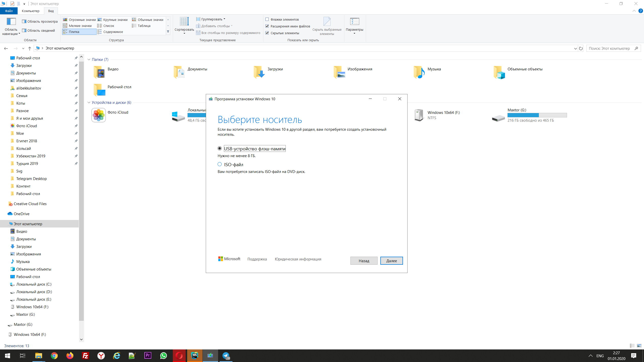Open the Музыка folder tile
644x362 pixels.
(x=427, y=72)
